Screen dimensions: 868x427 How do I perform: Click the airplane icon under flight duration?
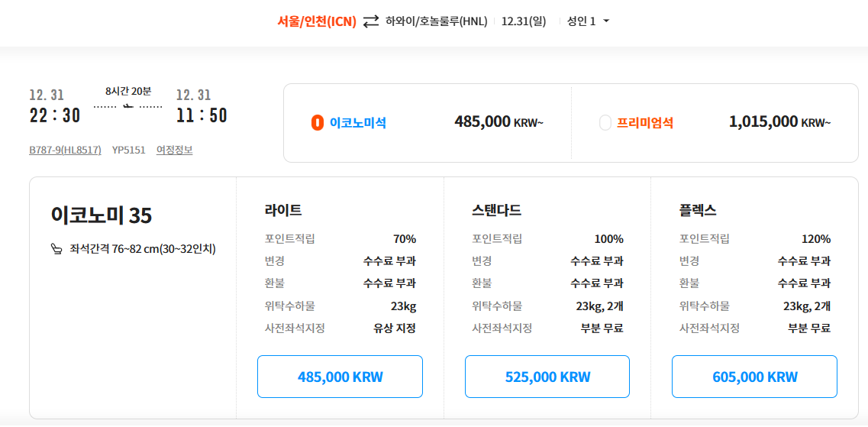click(x=128, y=107)
